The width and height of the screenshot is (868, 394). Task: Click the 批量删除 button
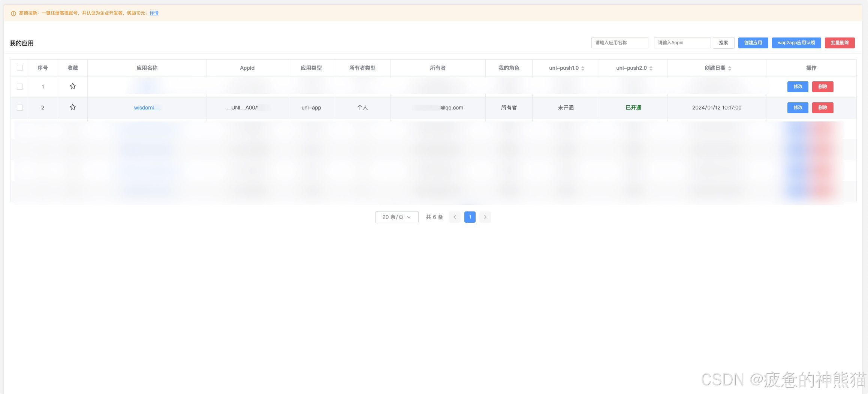tap(840, 43)
